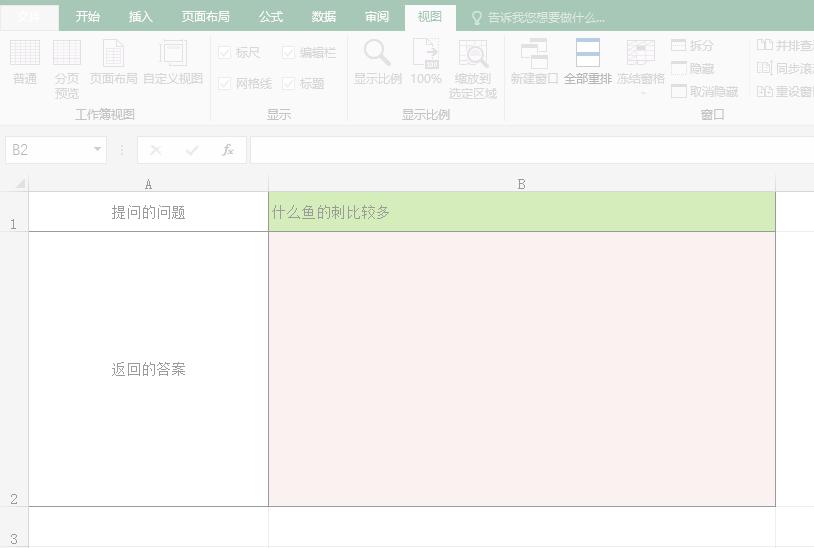Switch to the Page Layout (页面布局) tab
This screenshot has width=814, height=548.
click(x=205, y=17)
